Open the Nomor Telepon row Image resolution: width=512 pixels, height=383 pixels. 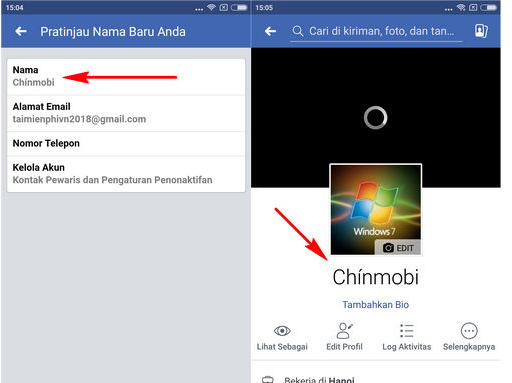point(126,144)
